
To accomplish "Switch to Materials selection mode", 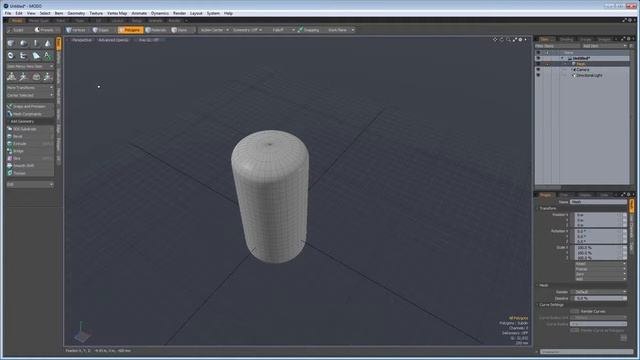I will point(156,30).
